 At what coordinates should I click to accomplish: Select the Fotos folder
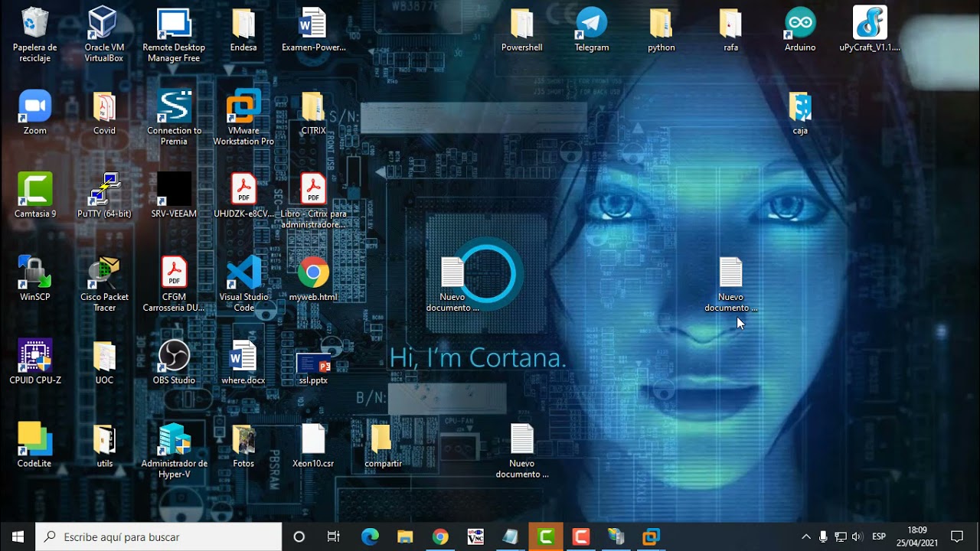[x=243, y=445]
